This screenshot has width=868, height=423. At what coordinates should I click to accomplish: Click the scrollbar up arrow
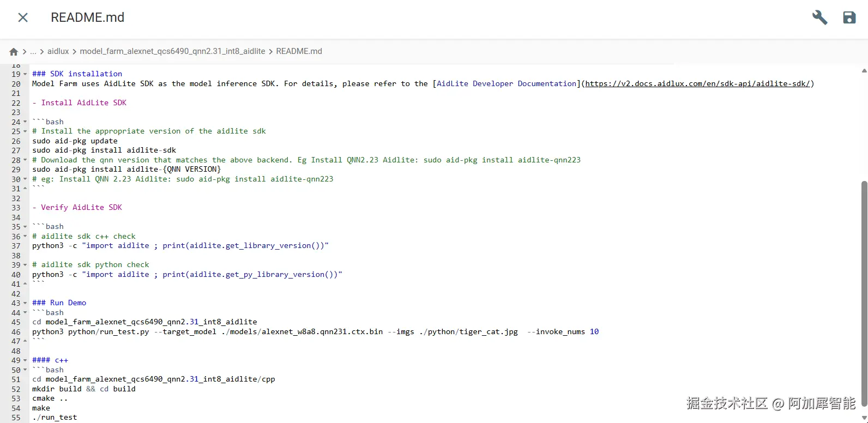pyautogui.click(x=864, y=70)
